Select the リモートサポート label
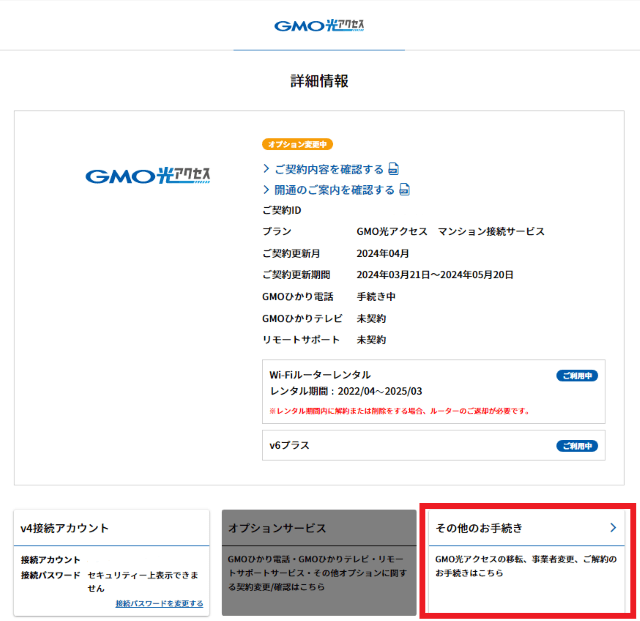This screenshot has height=621, width=640. tap(301, 340)
